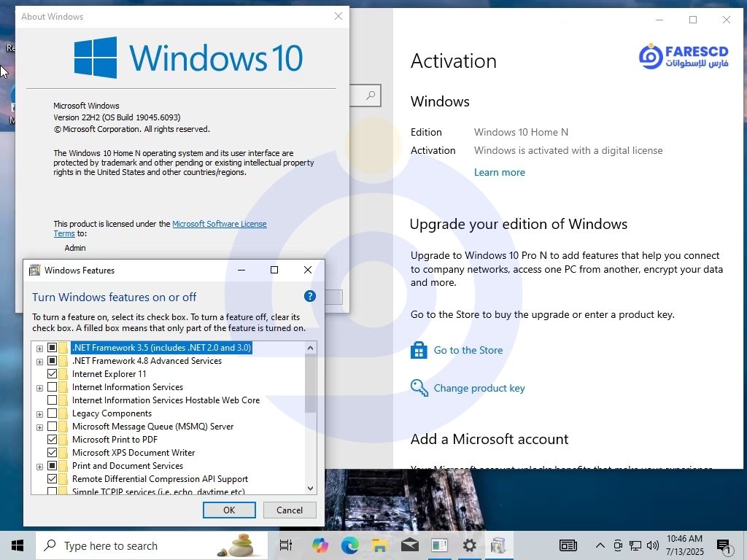Viewport: 747px width, 560px height.
Task: Expand the .NET Framework 3.5 tree node
Action: pos(39,349)
